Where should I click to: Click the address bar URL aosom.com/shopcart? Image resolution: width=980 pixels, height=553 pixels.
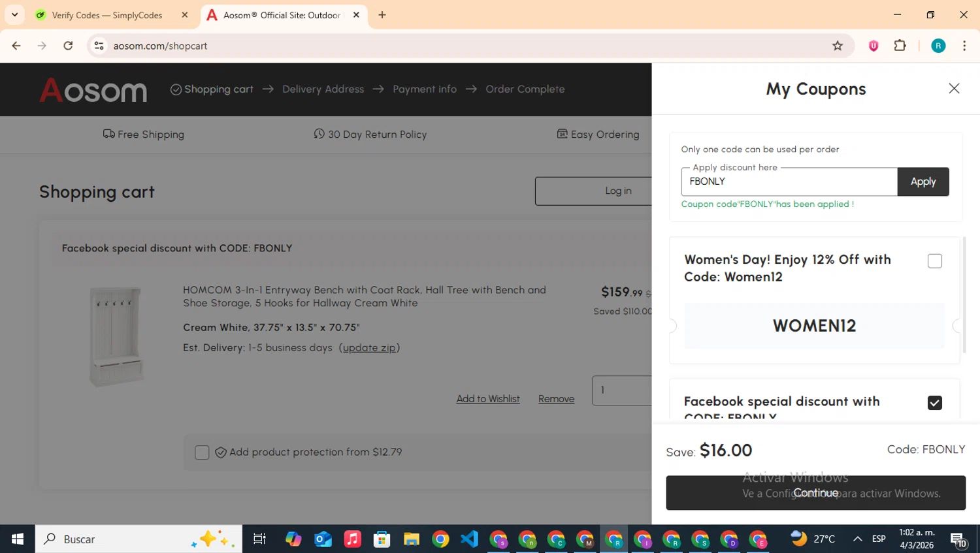pos(160,46)
